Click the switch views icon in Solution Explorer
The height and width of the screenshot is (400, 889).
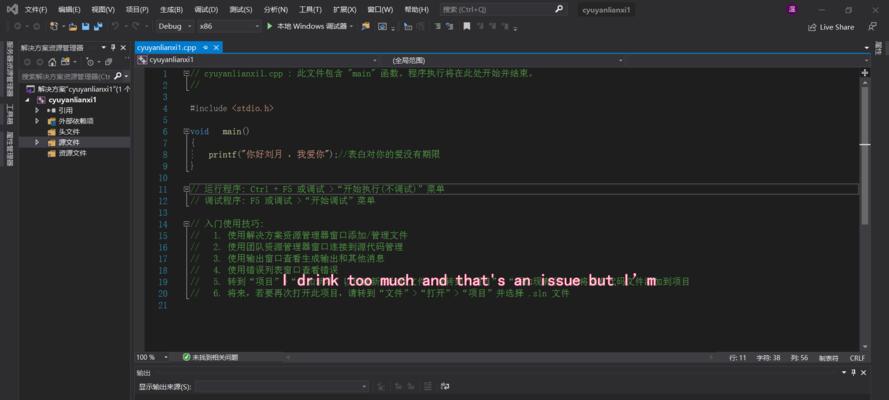coord(65,62)
